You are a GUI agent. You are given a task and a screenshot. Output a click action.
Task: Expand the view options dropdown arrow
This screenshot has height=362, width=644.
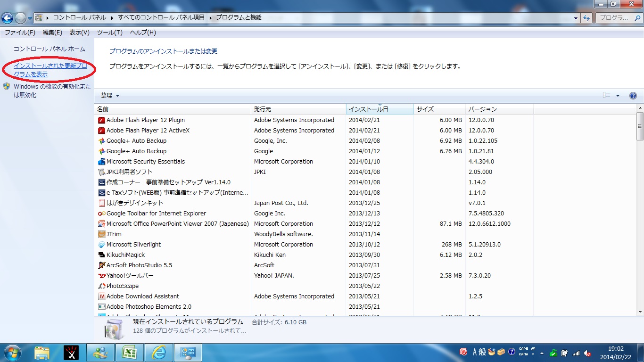coord(618,96)
